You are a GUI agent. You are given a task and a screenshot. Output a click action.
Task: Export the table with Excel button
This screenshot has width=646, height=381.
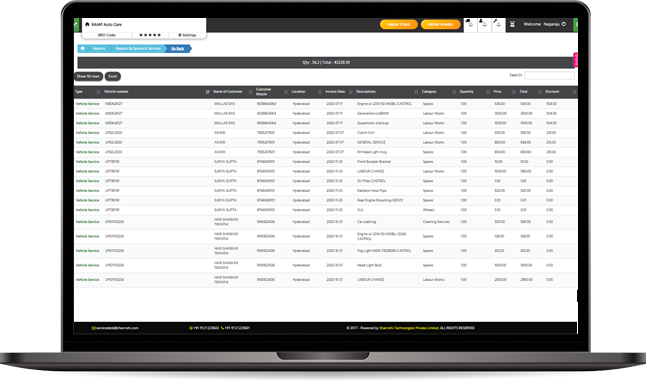[x=112, y=76]
